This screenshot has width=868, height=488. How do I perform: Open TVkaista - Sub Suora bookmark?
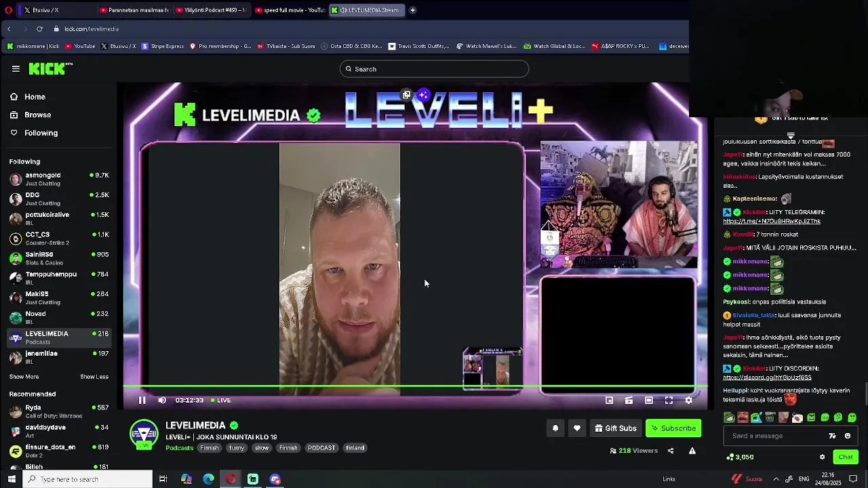tap(286, 46)
